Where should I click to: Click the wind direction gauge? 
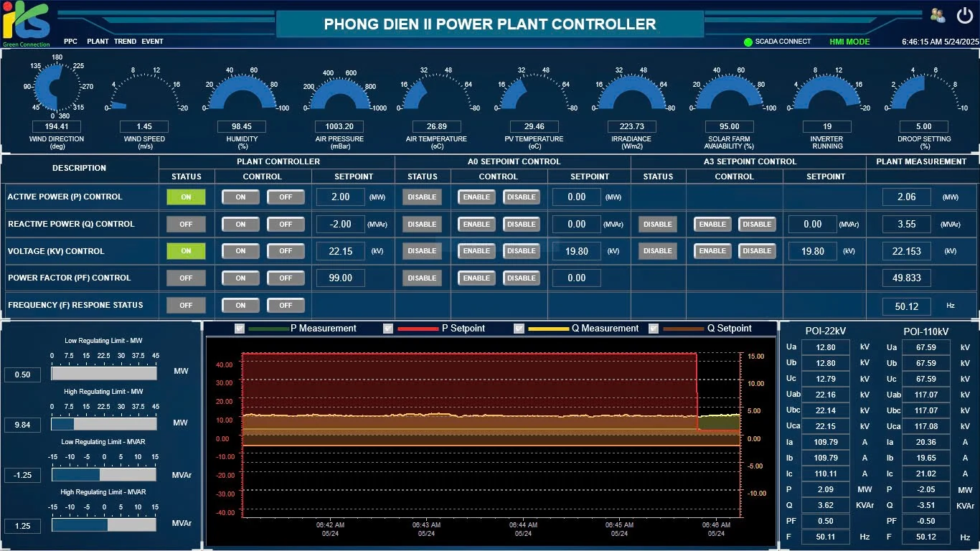tap(57, 86)
